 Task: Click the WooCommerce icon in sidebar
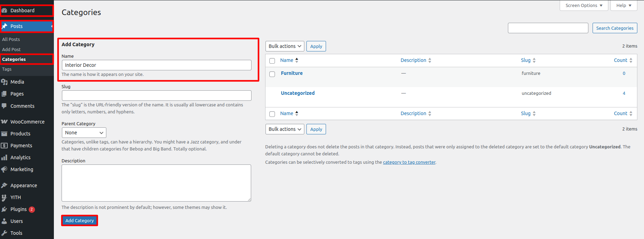[x=5, y=122]
